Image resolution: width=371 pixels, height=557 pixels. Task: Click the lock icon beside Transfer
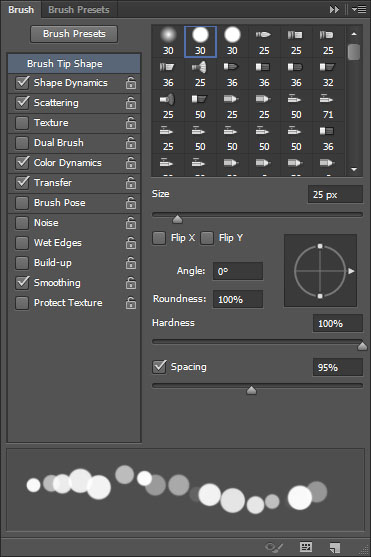coord(131,183)
